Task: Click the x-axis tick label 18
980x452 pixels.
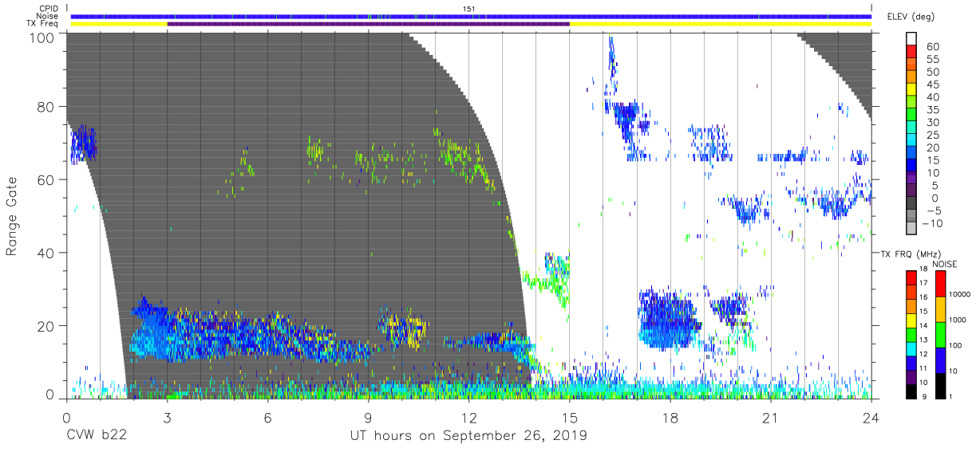Action: [x=670, y=418]
